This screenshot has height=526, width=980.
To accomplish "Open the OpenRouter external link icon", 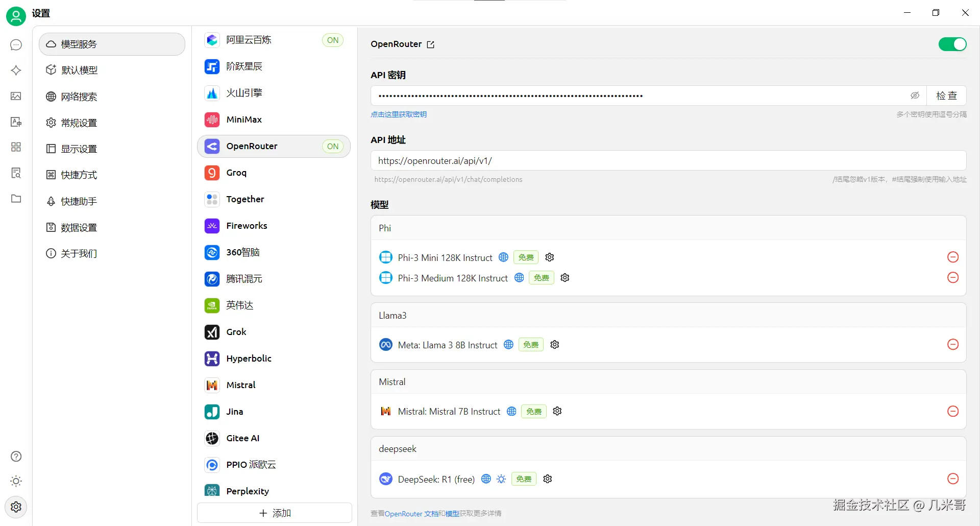I will coord(431,44).
